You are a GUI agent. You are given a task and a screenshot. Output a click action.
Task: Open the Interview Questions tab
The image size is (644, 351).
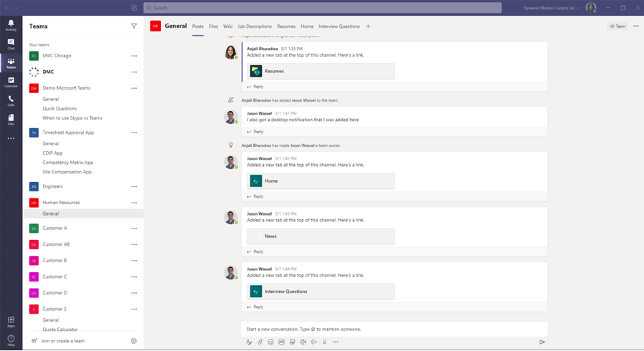tap(339, 27)
